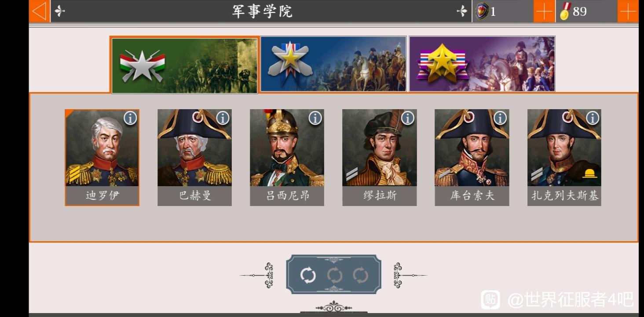Image resolution: width=644 pixels, height=317 pixels.
Task: Click the second greyed refresh icon
Action: pyautogui.click(x=334, y=276)
